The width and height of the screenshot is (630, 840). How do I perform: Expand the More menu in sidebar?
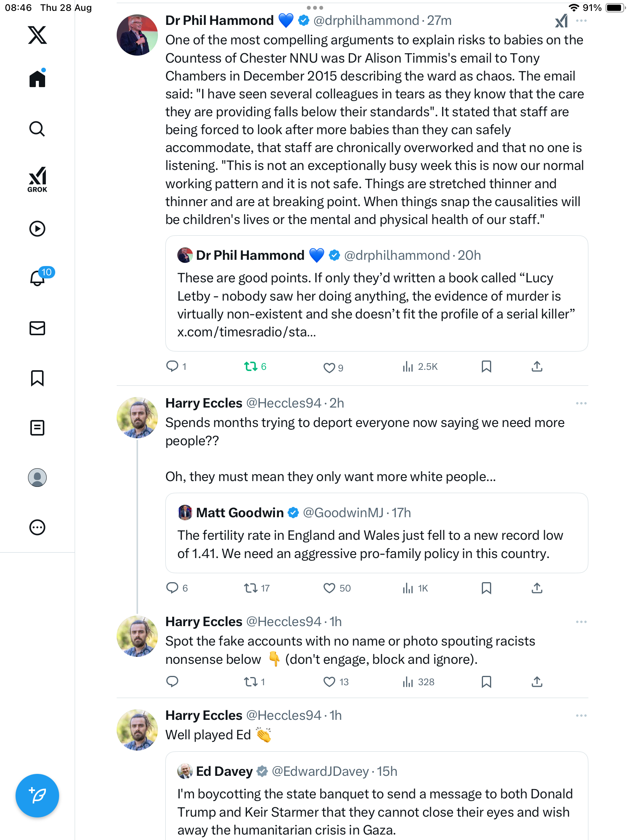click(37, 527)
